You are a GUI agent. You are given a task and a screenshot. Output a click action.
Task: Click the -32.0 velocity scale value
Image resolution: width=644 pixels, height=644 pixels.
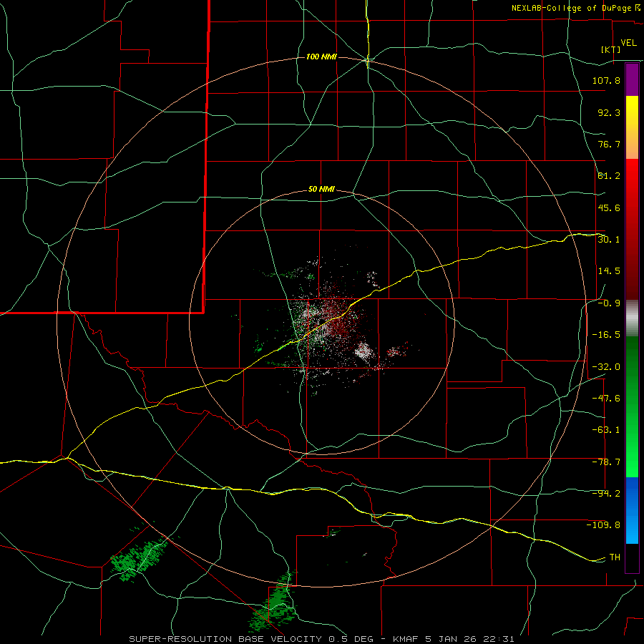point(606,366)
